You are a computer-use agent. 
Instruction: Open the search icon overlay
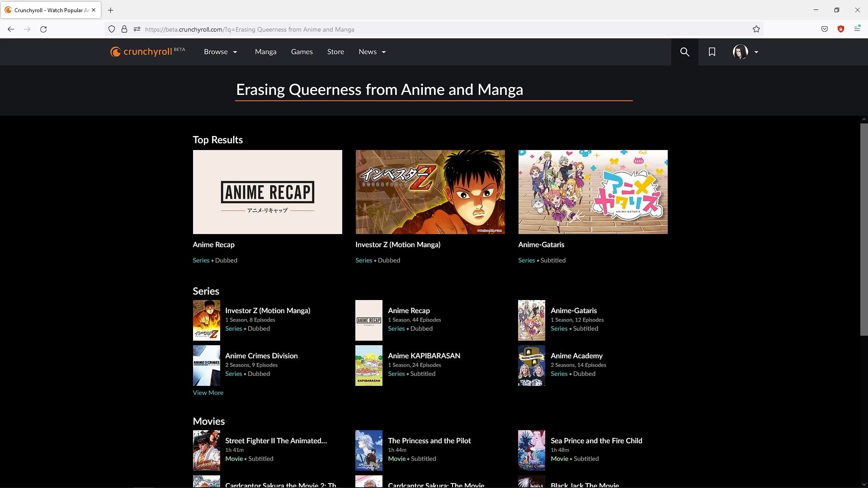pos(684,51)
